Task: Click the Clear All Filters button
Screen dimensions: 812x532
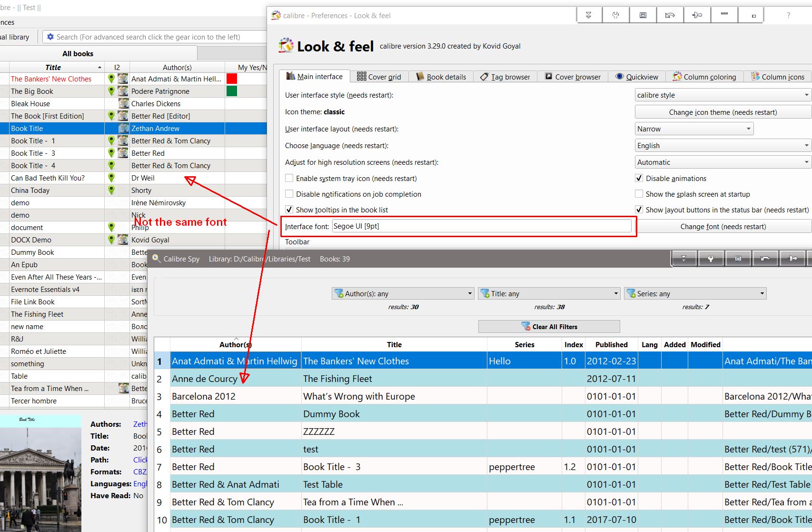Action: [x=549, y=326]
